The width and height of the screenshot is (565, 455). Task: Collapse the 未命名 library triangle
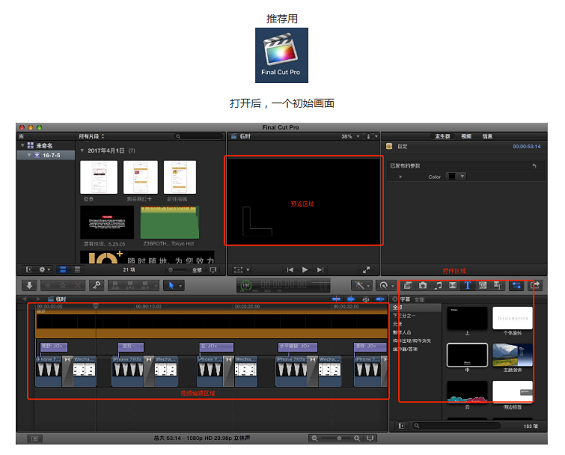[22, 145]
